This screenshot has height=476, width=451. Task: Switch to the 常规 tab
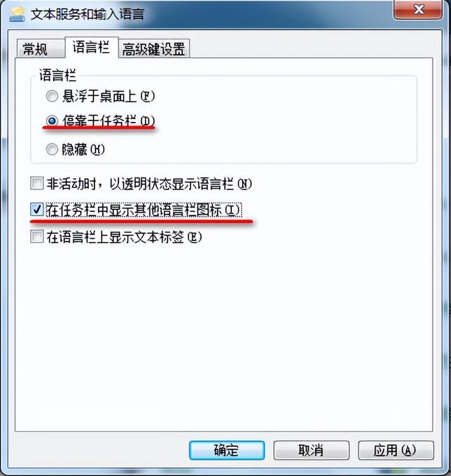[40, 49]
